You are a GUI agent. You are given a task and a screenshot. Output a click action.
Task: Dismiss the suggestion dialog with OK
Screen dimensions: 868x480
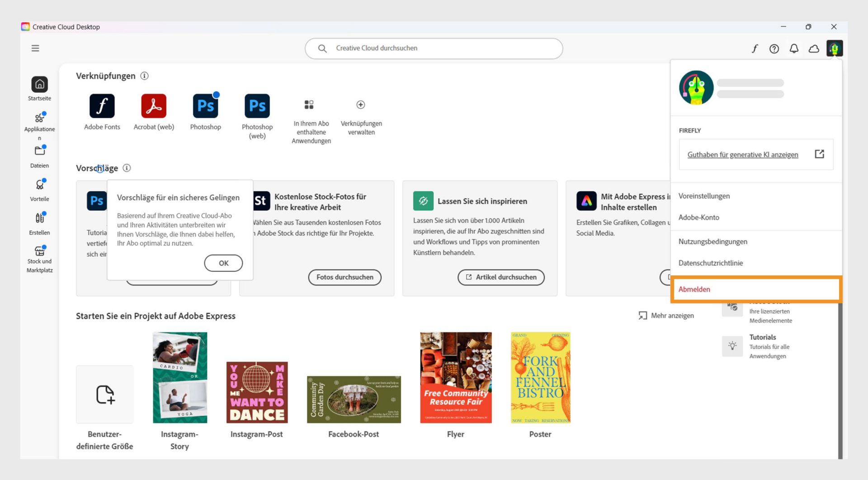click(223, 263)
